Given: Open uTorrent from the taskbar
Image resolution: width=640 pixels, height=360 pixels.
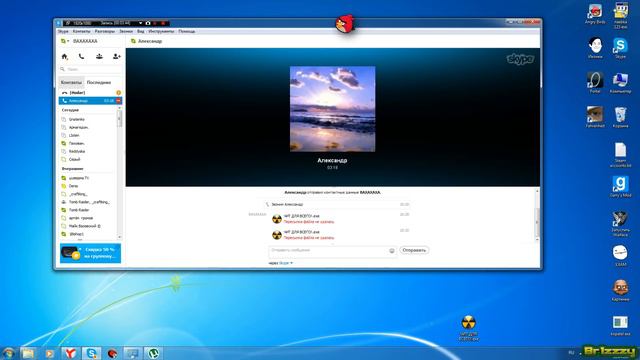Looking at the screenshot, I should tap(153, 353).
